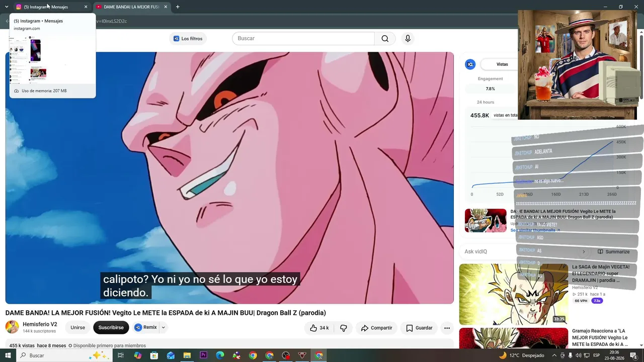Open the three-dot more actions menu
The image size is (644, 362).
click(447, 328)
